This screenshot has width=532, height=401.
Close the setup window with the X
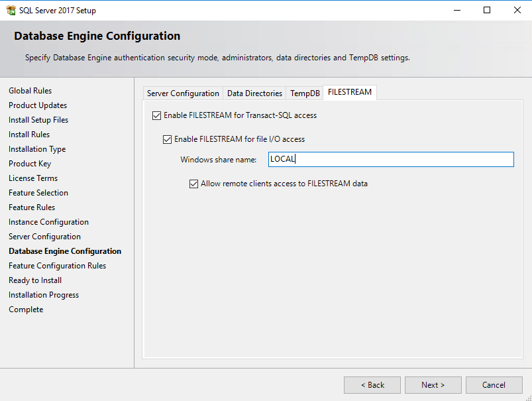point(517,10)
